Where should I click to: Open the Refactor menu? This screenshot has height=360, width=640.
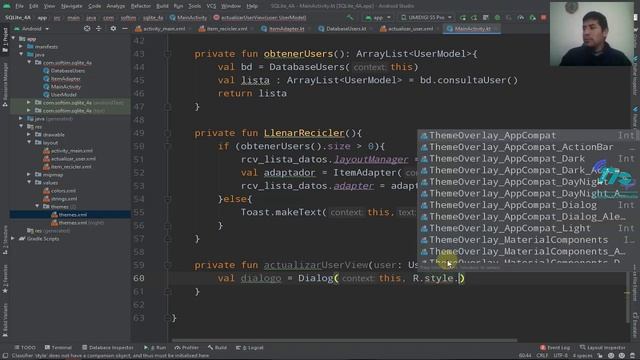[140, 6]
